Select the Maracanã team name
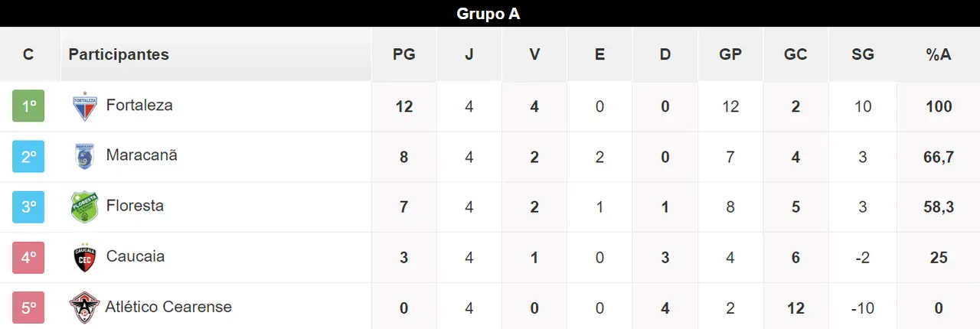Screen dimensions: 980x329 pyautogui.click(x=142, y=155)
